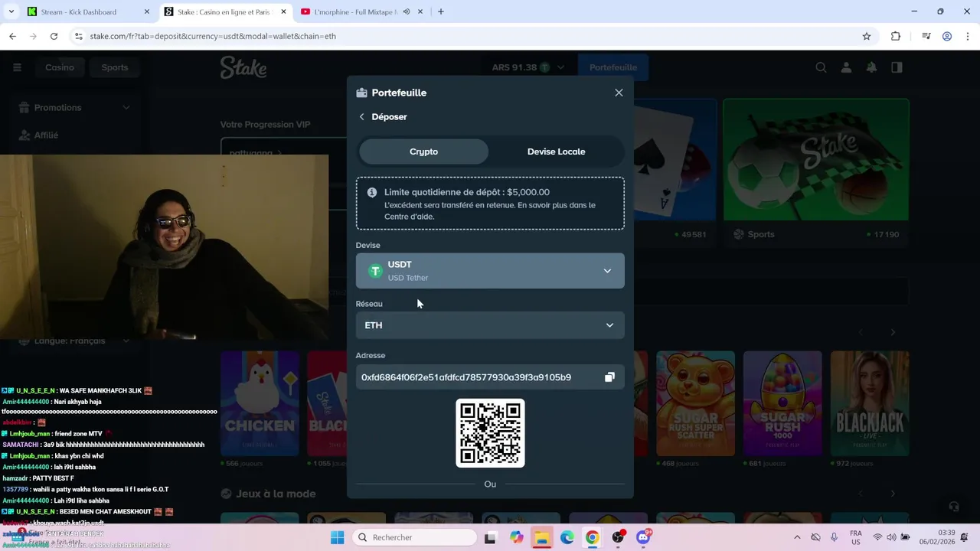Open the Stake search magnifier icon
Screen dimensions: 980x551
pos(821,67)
